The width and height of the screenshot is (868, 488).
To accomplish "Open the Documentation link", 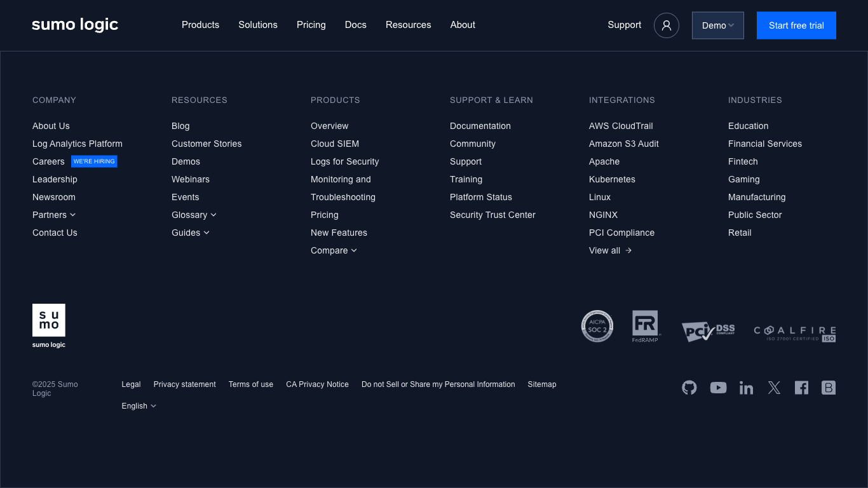I will 480,126.
